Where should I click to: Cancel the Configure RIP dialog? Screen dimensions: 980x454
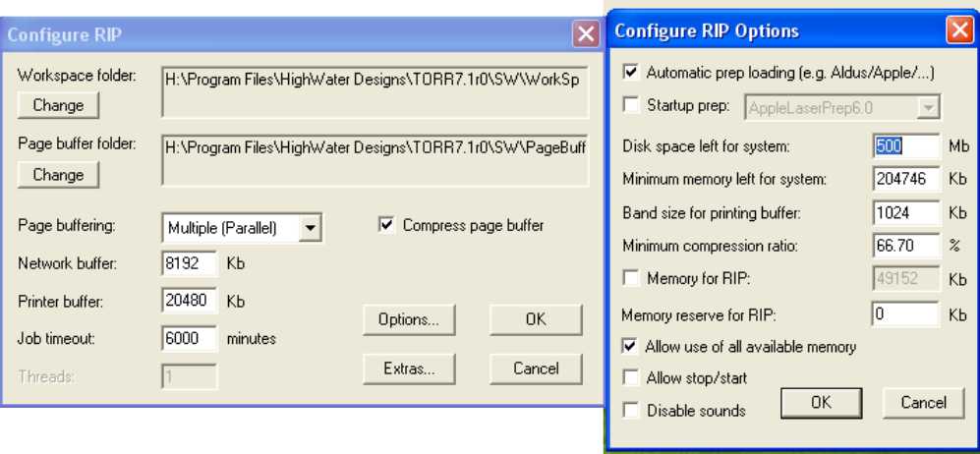tap(536, 369)
